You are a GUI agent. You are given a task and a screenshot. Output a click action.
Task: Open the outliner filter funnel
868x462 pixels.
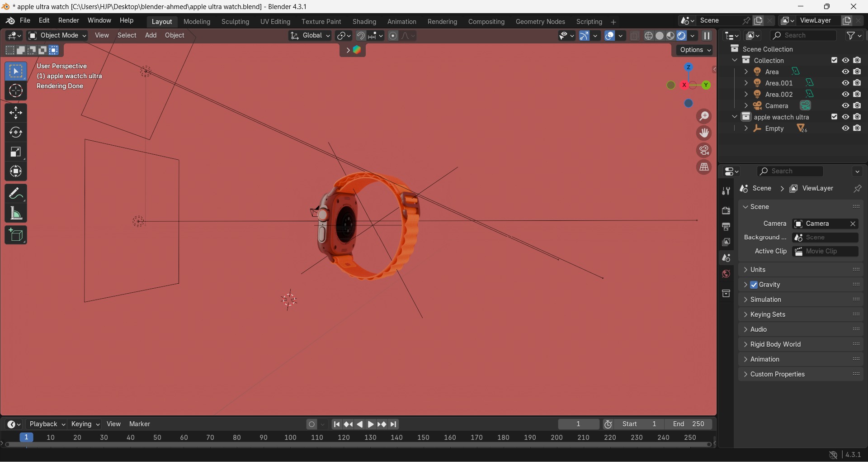(854, 36)
